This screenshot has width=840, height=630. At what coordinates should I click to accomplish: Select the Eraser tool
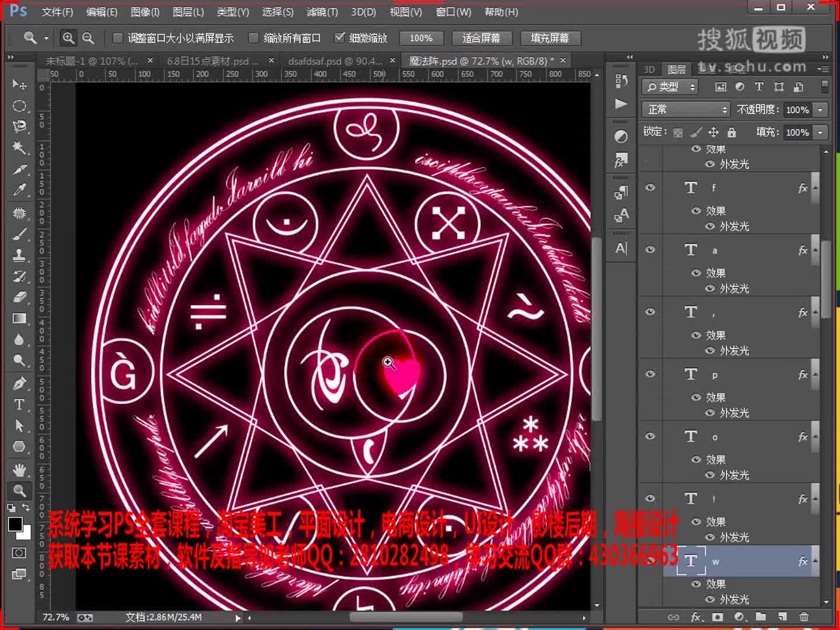(19, 297)
